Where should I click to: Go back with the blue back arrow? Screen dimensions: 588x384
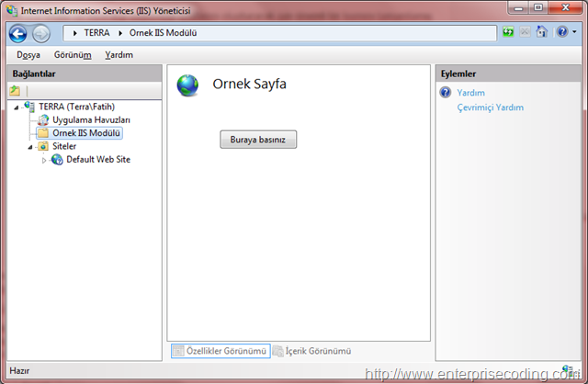click(x=18, y=34)
